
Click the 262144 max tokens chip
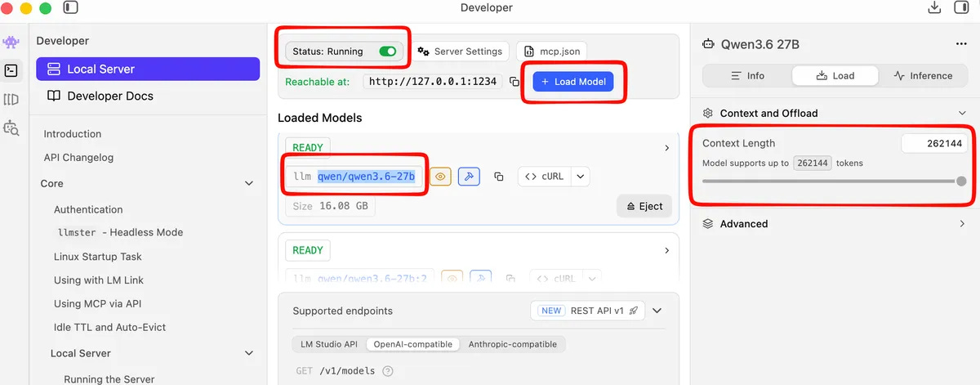(x=813, y=163)
